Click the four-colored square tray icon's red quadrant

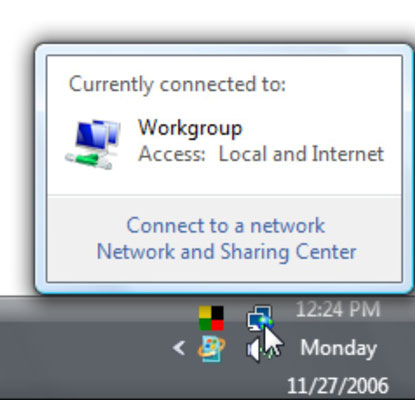coord(218,324)
